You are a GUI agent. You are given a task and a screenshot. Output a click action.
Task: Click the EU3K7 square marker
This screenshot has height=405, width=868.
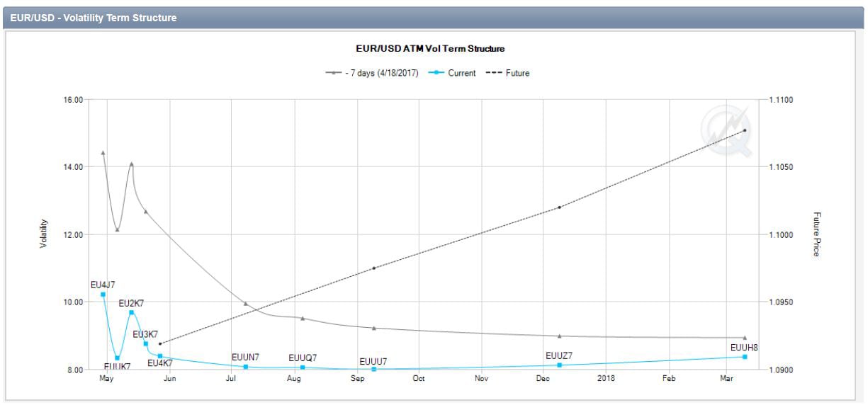coord(146,343)
